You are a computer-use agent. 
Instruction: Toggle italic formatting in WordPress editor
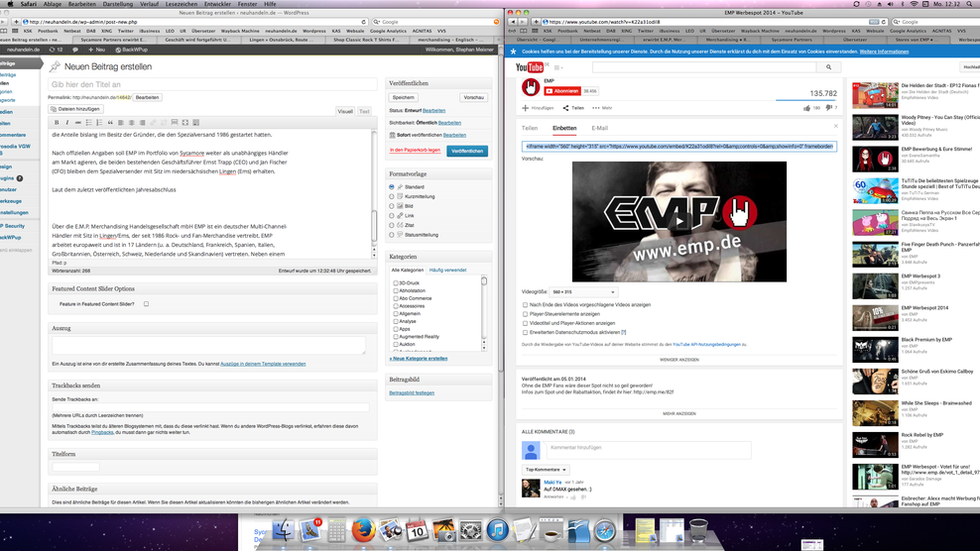[x=67, y=123]
